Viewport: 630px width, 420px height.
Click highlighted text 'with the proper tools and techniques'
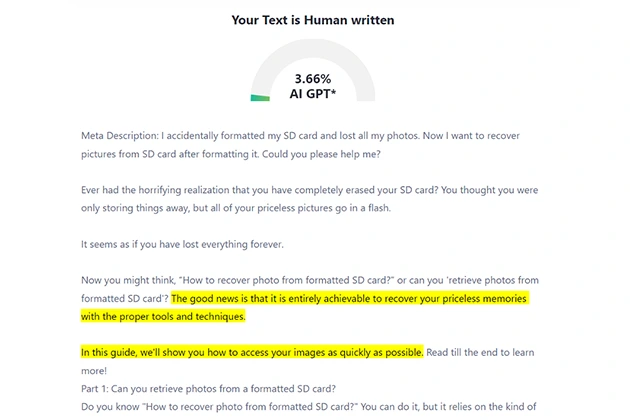pos(163,316)
